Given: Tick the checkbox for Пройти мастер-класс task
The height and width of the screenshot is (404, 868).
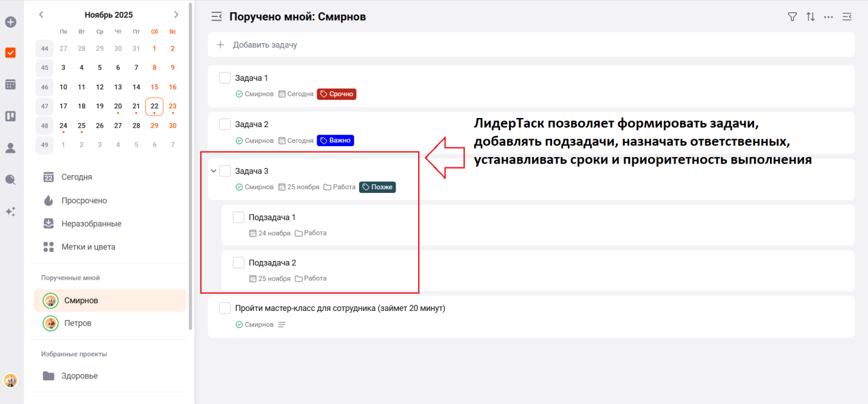Looking at the screenshot, I should pos(225,308).
